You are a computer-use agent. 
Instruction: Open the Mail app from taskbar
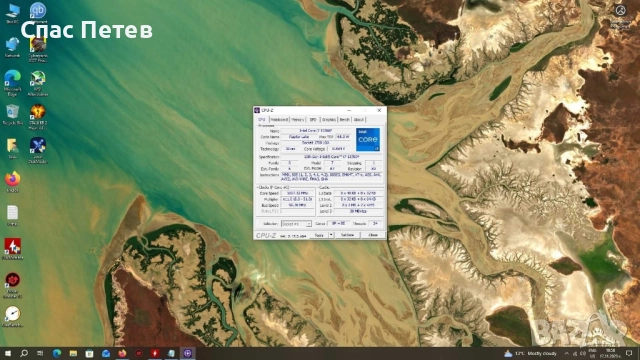[x=106, y=353]
